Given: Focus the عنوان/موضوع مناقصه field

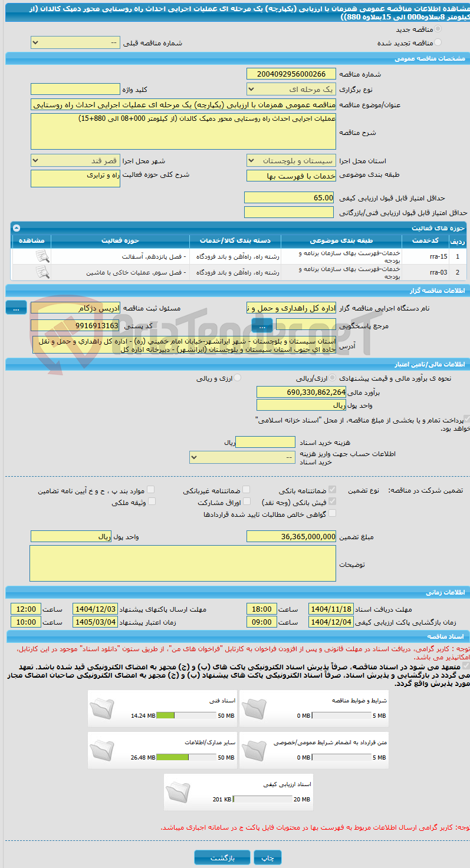Looking at the screenshot, I should (x=183, y=104).
